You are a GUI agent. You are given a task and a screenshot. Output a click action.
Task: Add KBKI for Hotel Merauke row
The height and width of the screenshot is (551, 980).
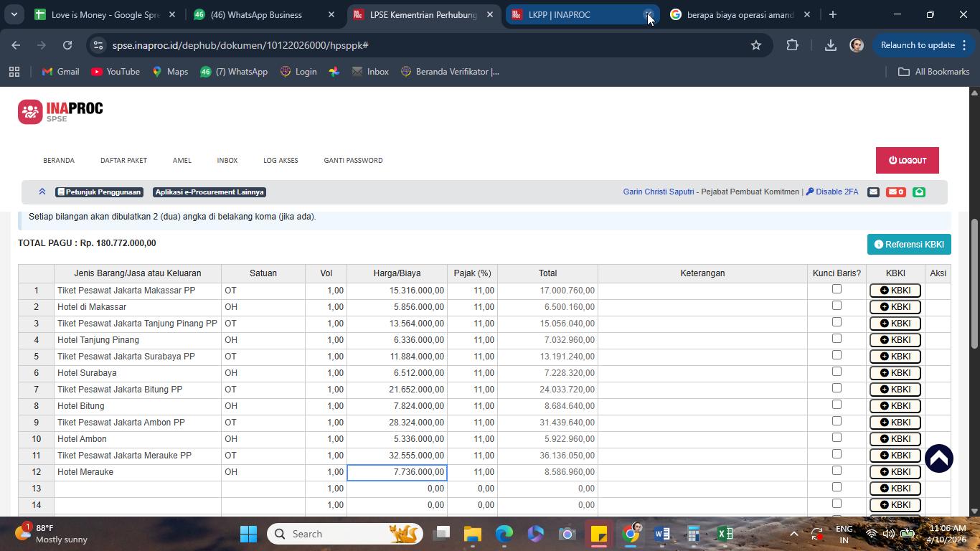pos(895,472)
